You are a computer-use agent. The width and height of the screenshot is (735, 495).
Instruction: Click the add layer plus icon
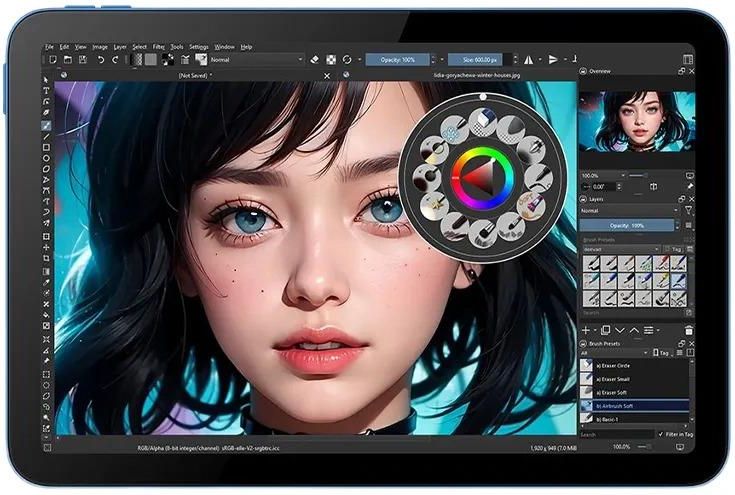click(586, 330)
